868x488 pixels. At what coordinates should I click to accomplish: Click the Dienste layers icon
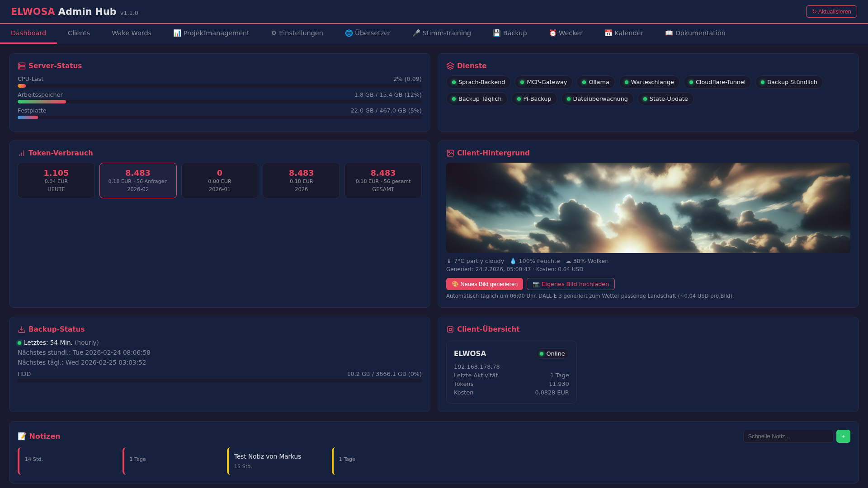tap(450, 66)
